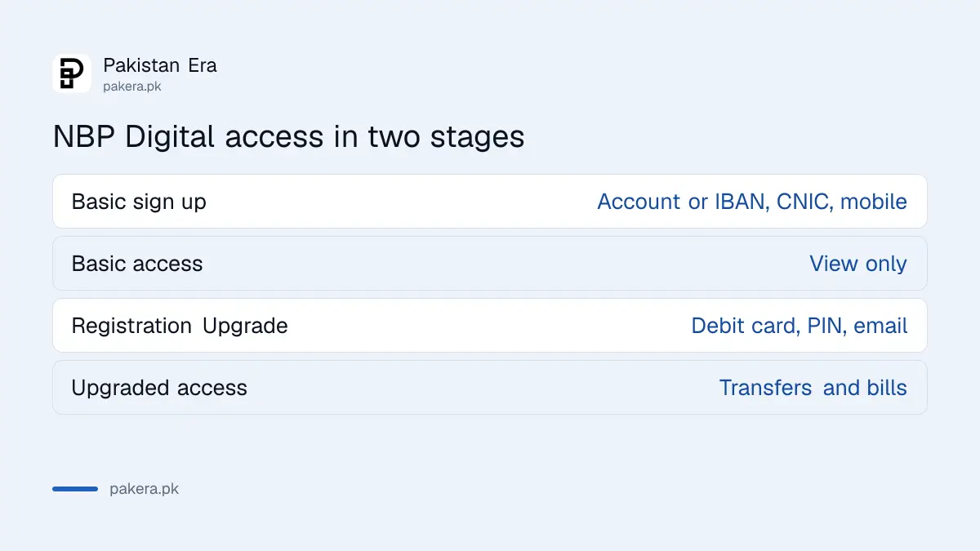This screenshot has width=980, height=551.
Task: Open the pakera.pk link under brand name
Action: [x=132, y=86]
